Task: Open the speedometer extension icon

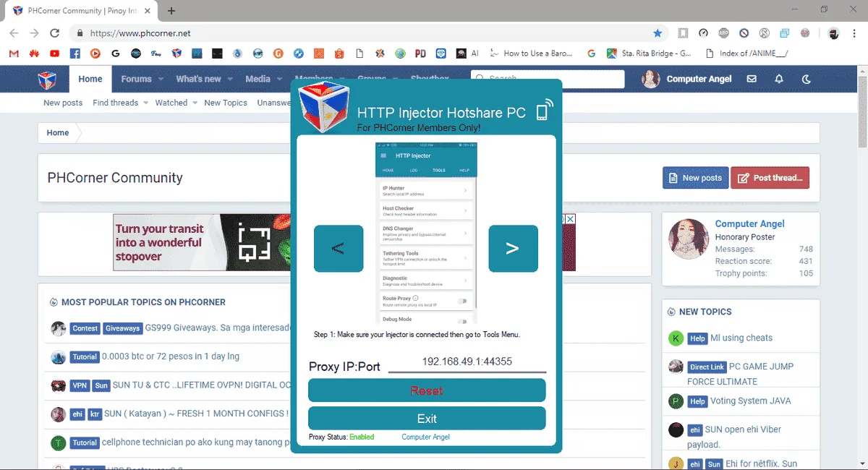Action: click(x=703, y=33)
